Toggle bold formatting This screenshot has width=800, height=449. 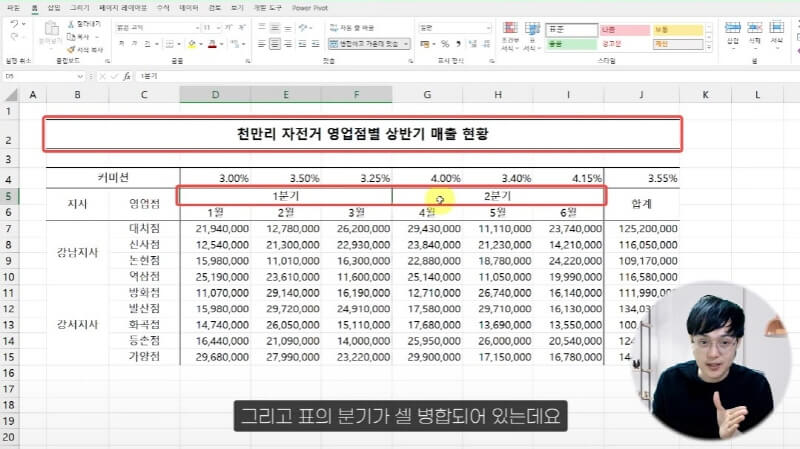(121, 44)
